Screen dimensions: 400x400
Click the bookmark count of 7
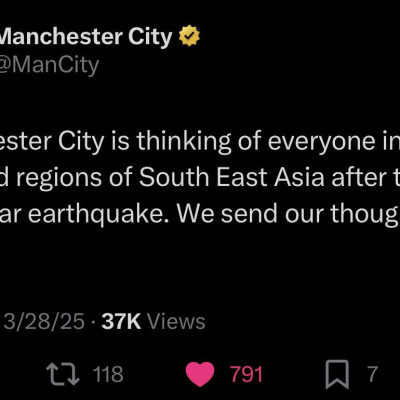pyautogui.click(x=373, y=374)
